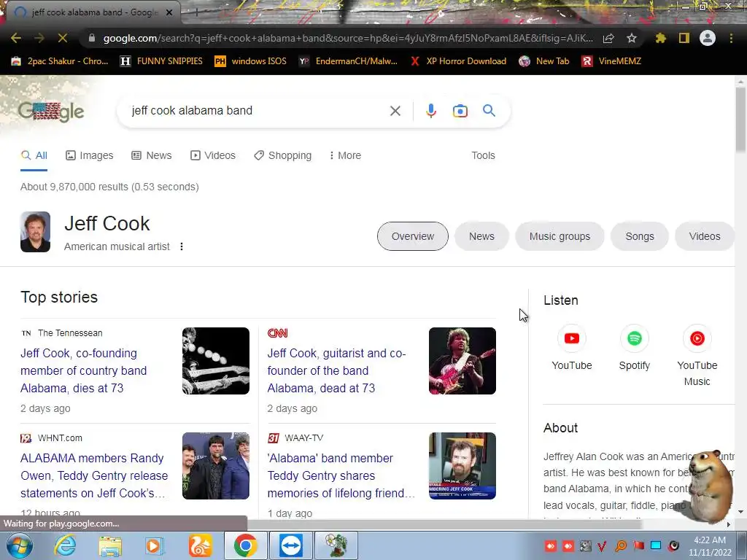Open the VineMEMZ bookmark
Image resolution: width=747 pixels, height=560 pixels.
611,61
